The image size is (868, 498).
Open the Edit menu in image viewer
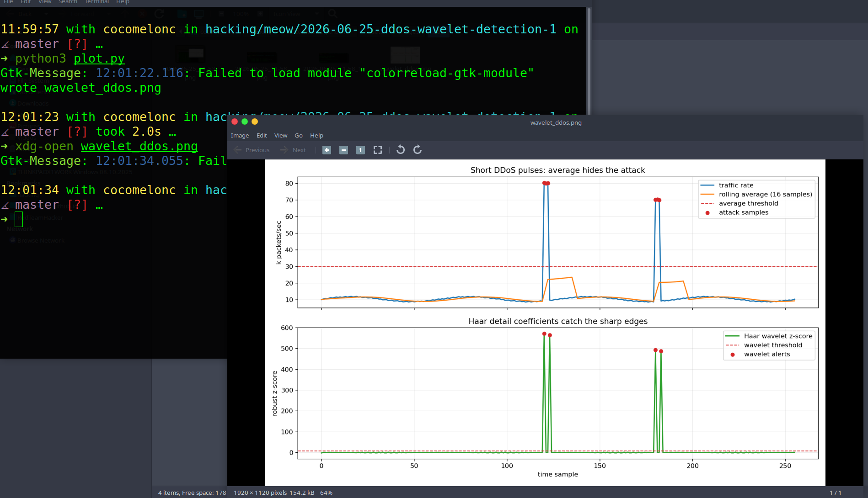pyautogui.click(x=262, y=135)
